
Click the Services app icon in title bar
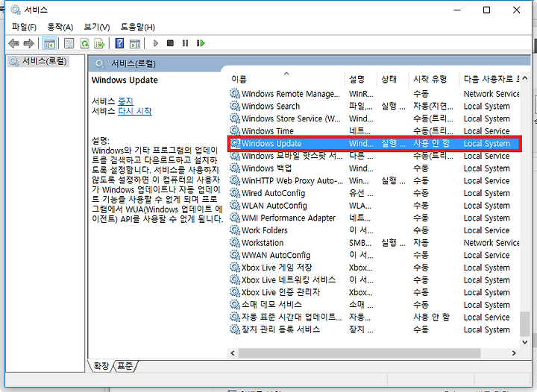coord(16,10)
